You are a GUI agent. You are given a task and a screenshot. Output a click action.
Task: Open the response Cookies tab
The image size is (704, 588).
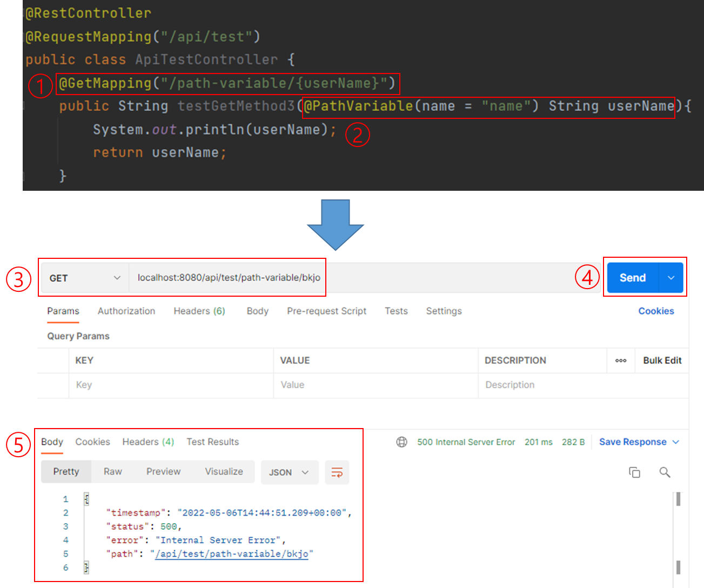93,442
